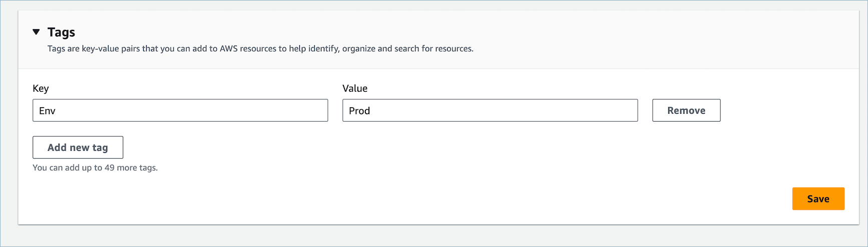Click the Add new tag button
The height and width of the screenshot is (247, 868).
click(x=78, y=147)
